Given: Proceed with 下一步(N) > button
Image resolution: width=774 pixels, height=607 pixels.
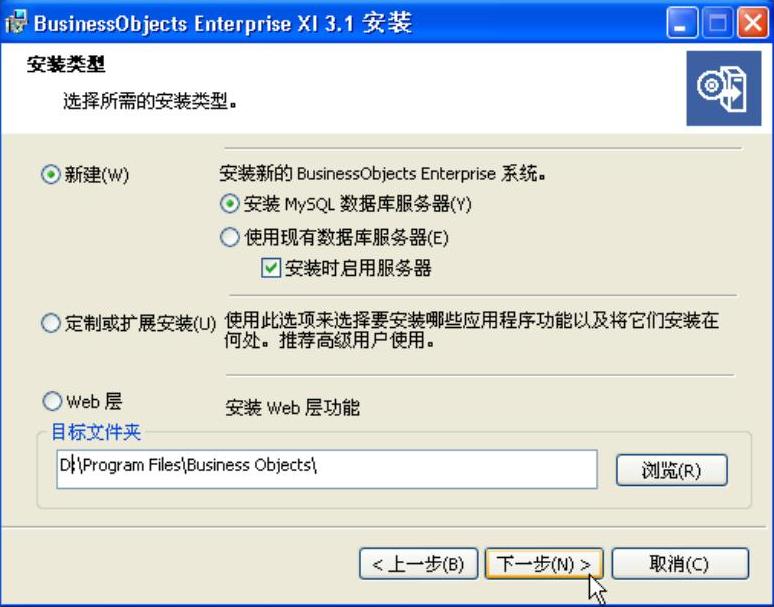Looking at the screenshot, I should (x=544, y=563).
